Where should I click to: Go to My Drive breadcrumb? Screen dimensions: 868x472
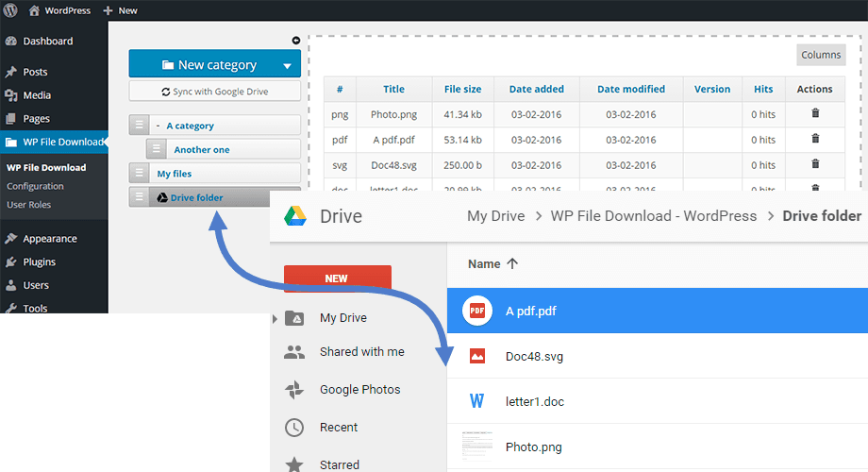tap(496, 216)
